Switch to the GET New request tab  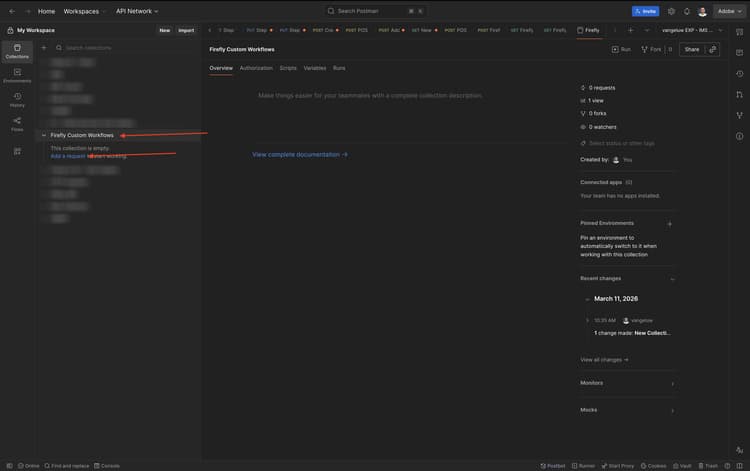[424, 30]
